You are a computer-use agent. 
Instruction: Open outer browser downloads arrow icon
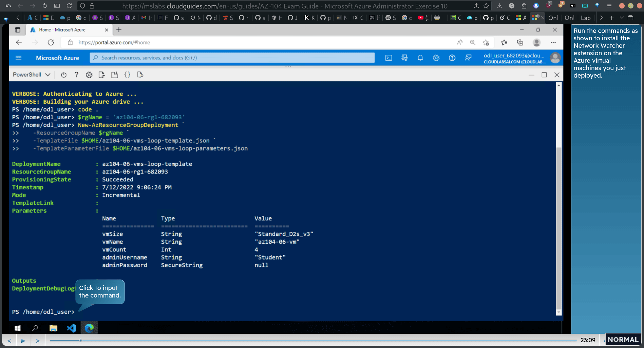tap(499, 6)
